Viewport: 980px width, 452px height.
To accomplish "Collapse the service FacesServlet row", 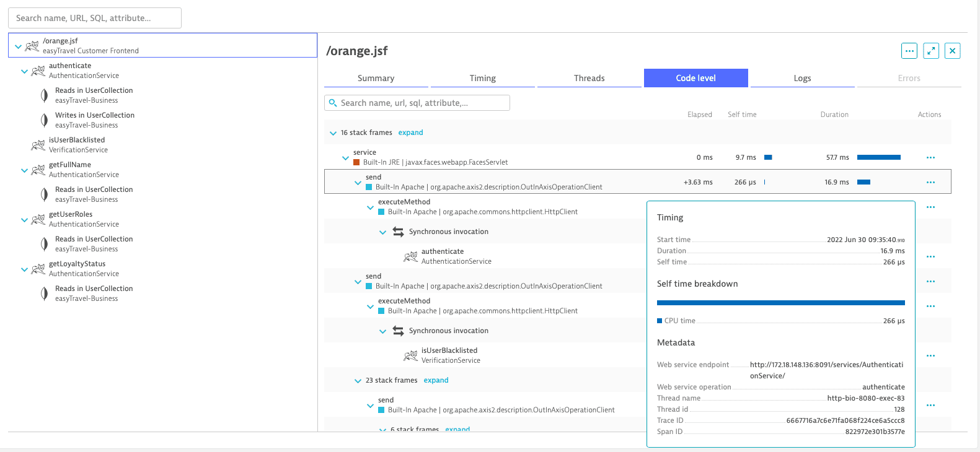I will [x=345, y=158].
